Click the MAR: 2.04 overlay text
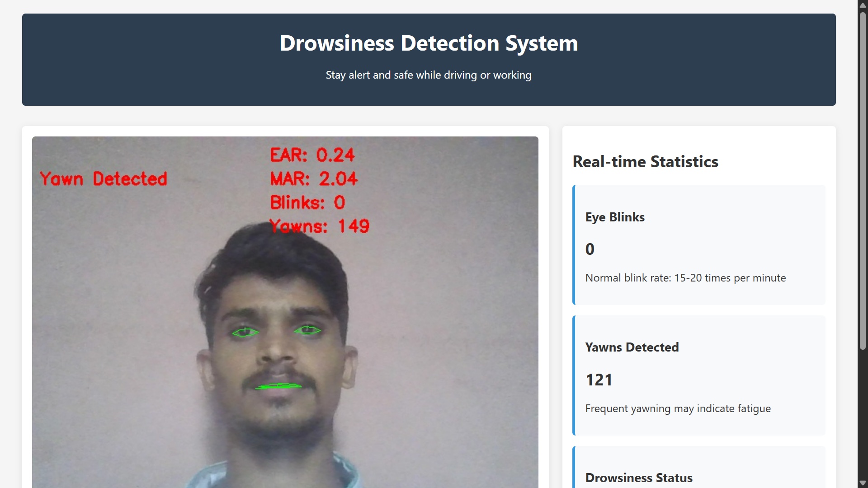868x488 pixels. pyautogui.click(x=313, y=179)
